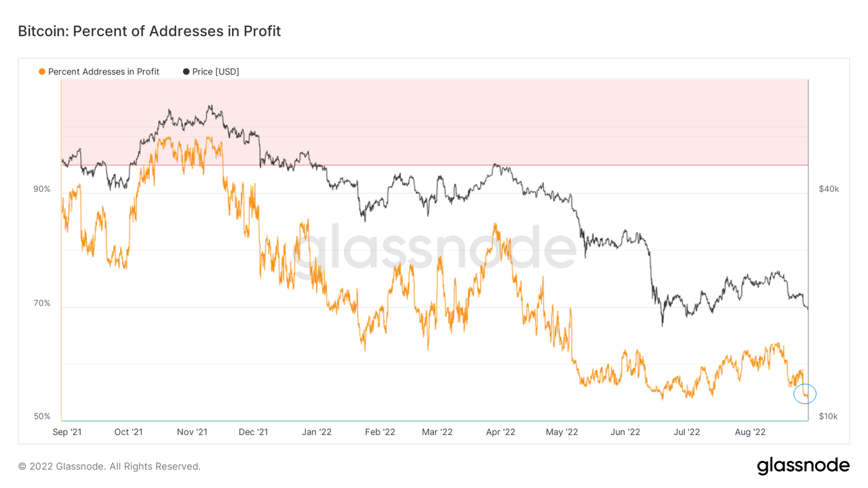Toggle the Price [USD] legend label

coord(216,72)
